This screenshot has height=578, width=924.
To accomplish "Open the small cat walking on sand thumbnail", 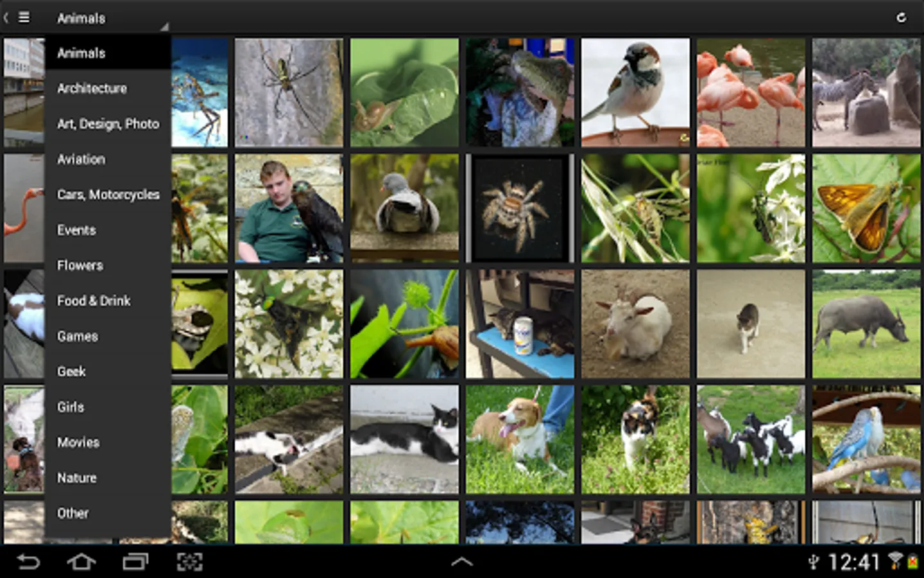I will tap(751, 324).
